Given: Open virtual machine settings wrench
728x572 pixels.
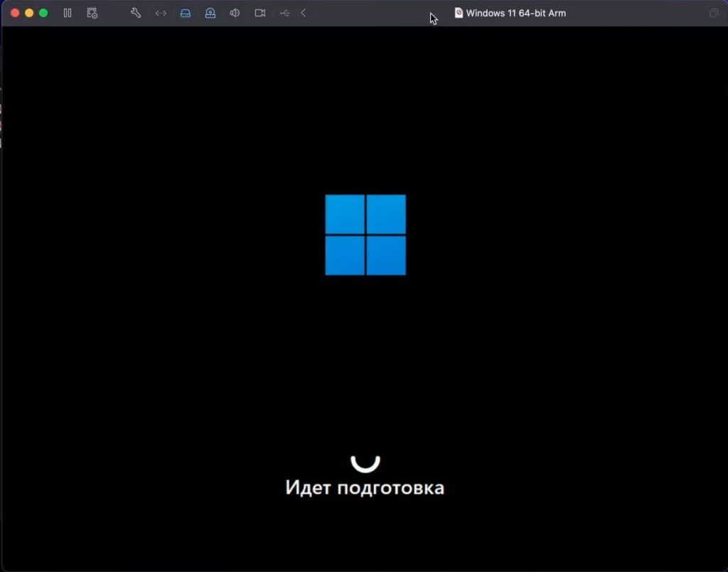Looking at the screenshot, I should [136, 13].
